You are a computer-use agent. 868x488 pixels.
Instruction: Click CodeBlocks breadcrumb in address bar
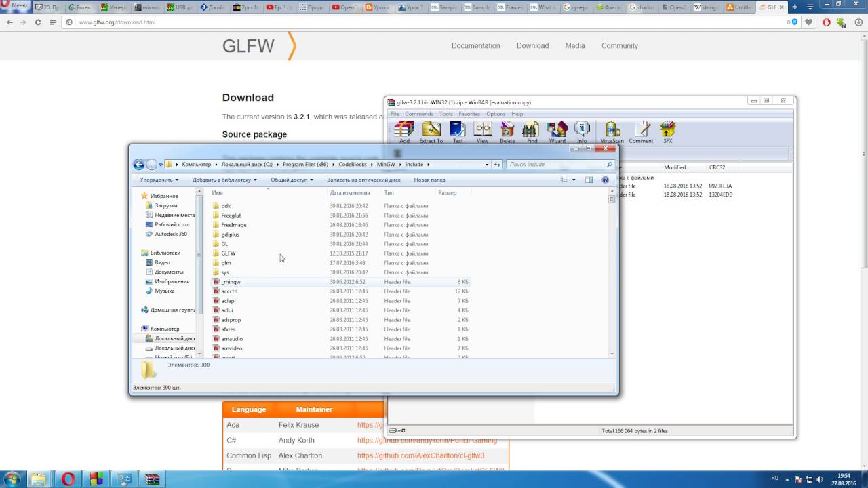(352, 165)
